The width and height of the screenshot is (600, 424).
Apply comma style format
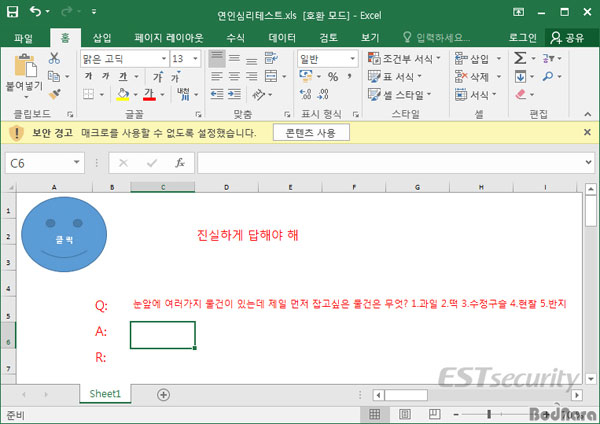point(349,77)
